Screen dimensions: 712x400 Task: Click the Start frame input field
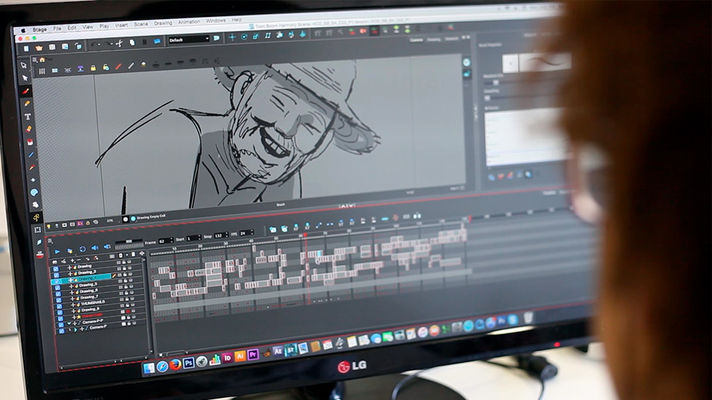tap(194, 238)
